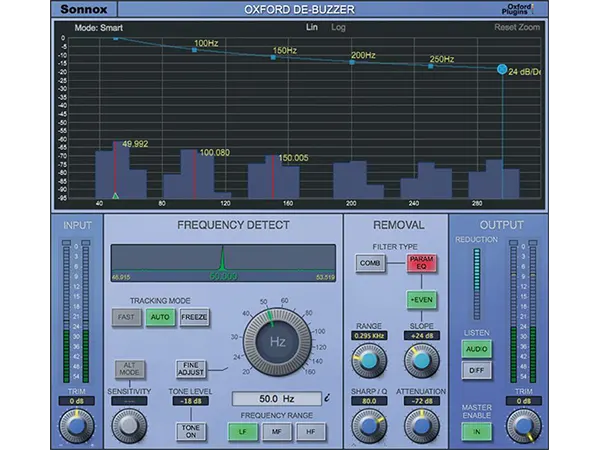Viewport: 600px width, 450px height.
Task: Switch the TONE ON button
Action: point(190,431)
